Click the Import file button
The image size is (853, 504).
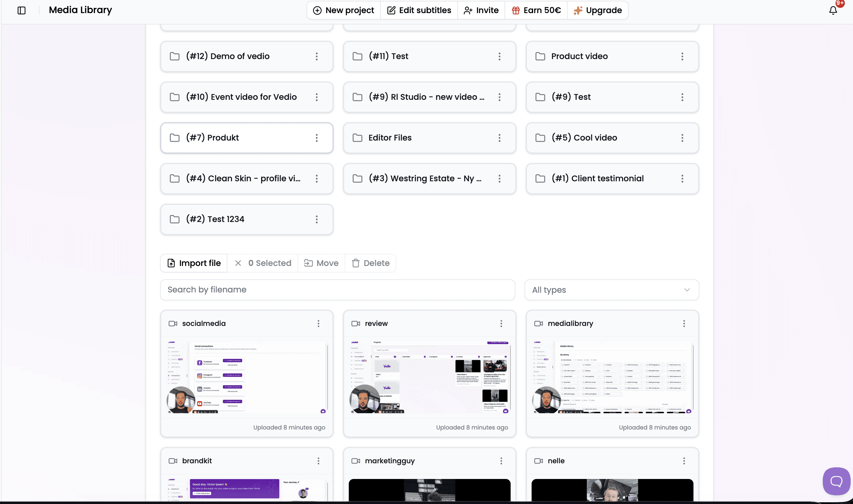tap(194, 263)
